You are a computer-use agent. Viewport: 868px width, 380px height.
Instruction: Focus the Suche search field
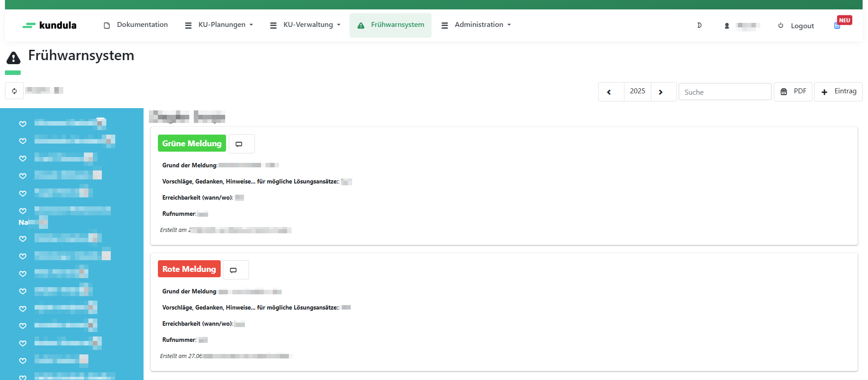point(724,92)
